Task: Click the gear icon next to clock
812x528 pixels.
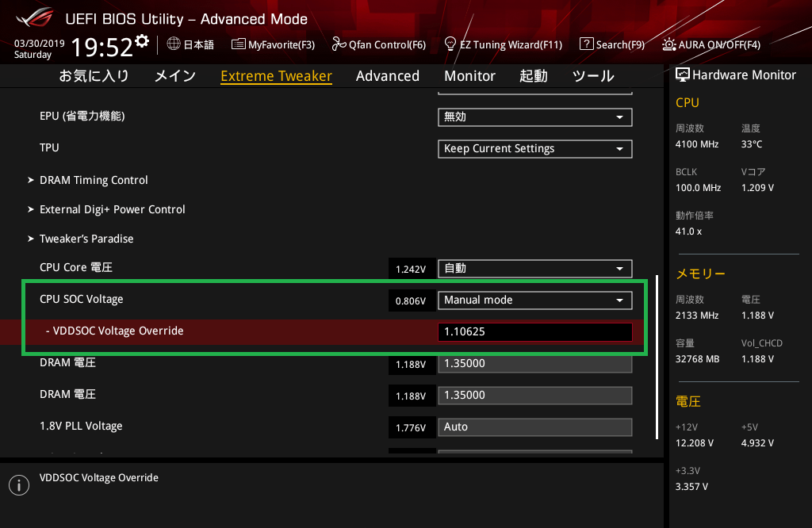Action: coord(142,40)
